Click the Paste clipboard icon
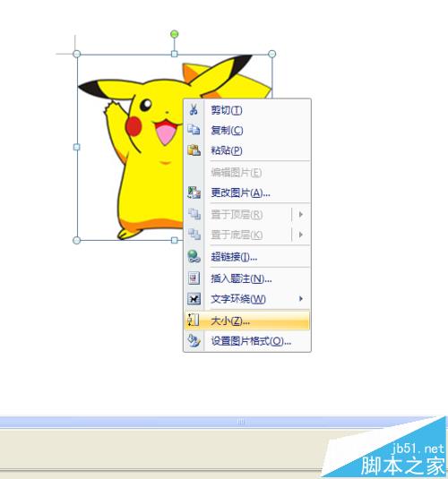This screenshot has width=448, height=479. click(x=194, y=150)
